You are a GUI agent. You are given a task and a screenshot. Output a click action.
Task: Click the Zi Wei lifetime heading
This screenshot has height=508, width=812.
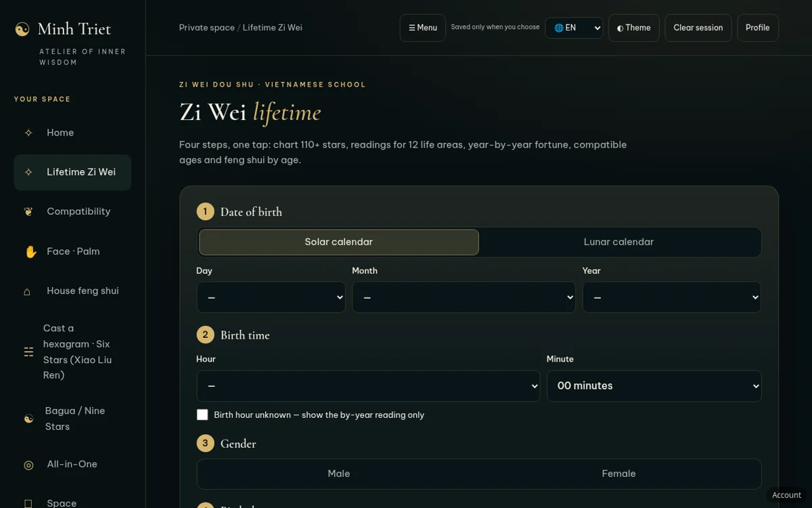[x=250, y=112]
